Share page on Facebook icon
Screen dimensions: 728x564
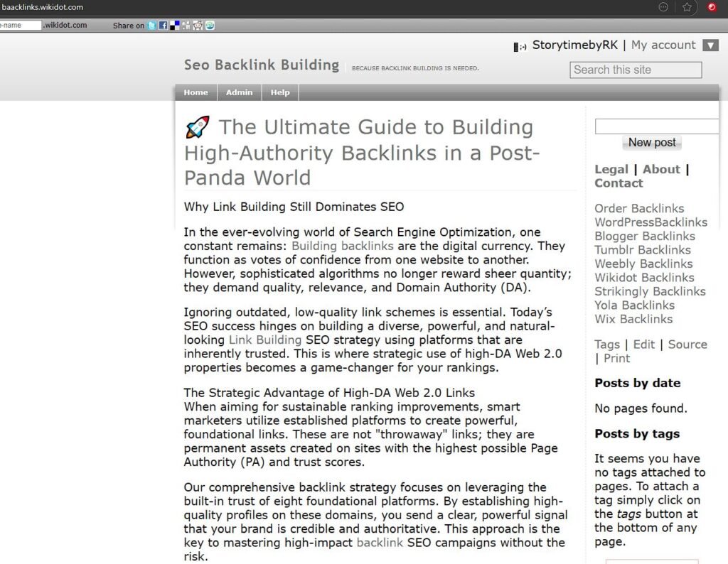point(163,26)
